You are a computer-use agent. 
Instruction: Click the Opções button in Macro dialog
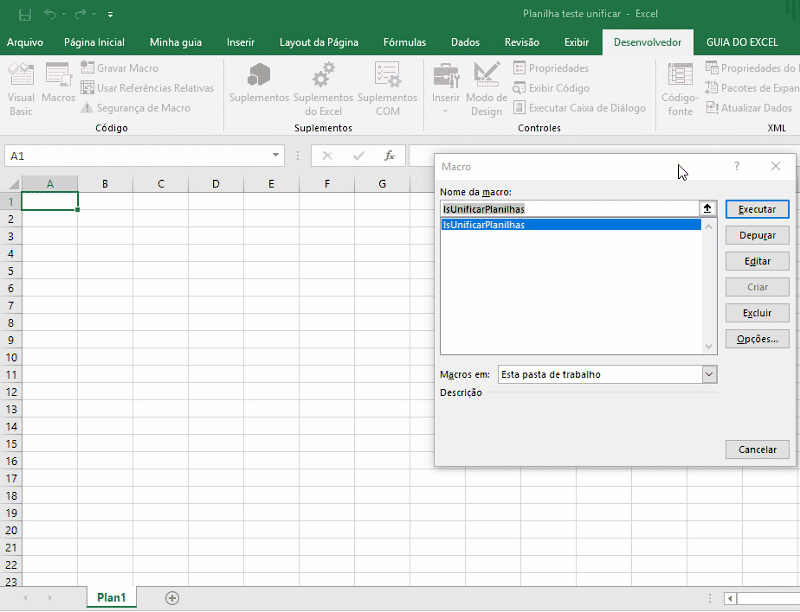point(757,338)
